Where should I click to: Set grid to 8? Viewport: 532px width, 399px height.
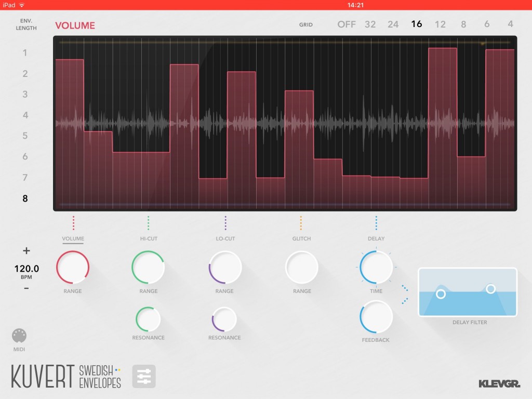click(x=463, y=24)
